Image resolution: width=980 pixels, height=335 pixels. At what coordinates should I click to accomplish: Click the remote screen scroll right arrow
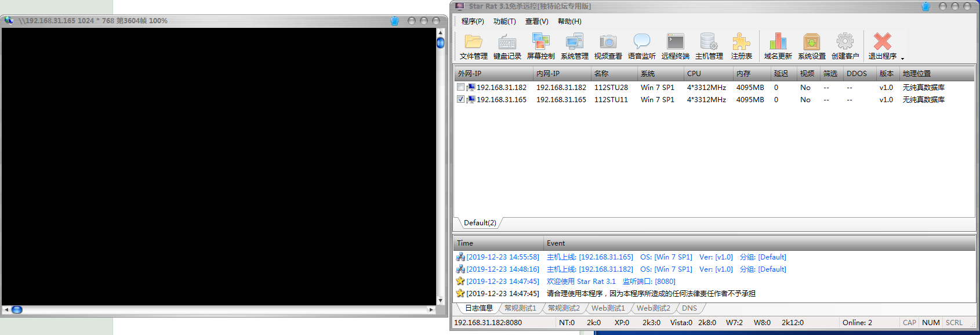coord(431,309)
